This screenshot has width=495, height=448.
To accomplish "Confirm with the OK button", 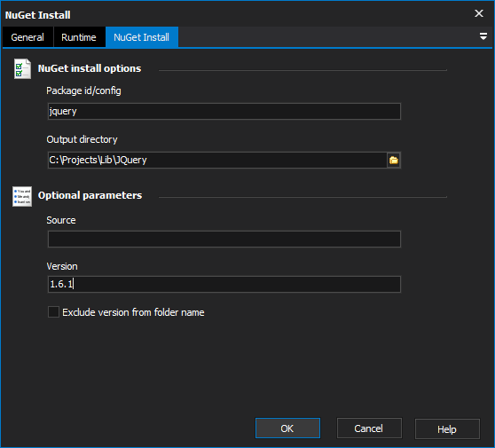I will click(287, 428).
